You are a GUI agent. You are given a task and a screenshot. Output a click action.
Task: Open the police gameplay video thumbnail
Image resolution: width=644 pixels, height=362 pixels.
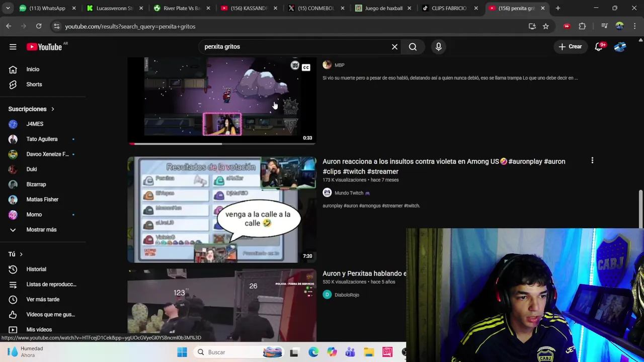pyautogui.click(x=222, y=305)
